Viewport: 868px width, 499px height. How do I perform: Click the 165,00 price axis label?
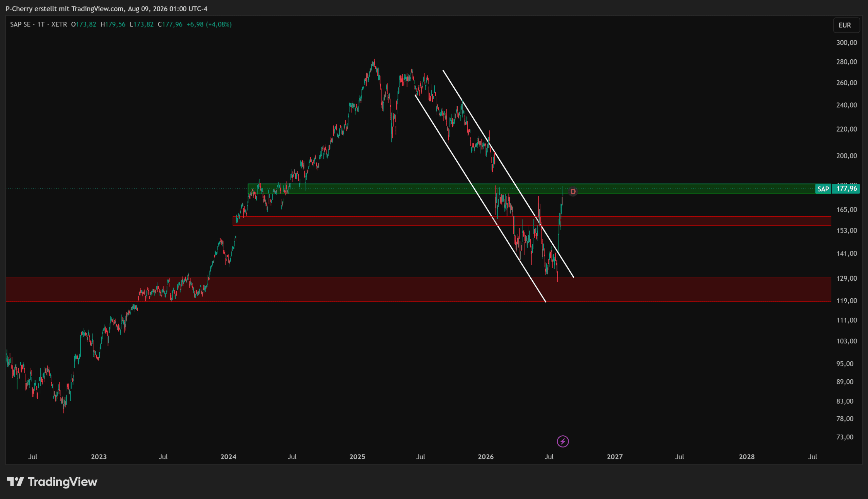pyautogui.click(x=846, y=209)
